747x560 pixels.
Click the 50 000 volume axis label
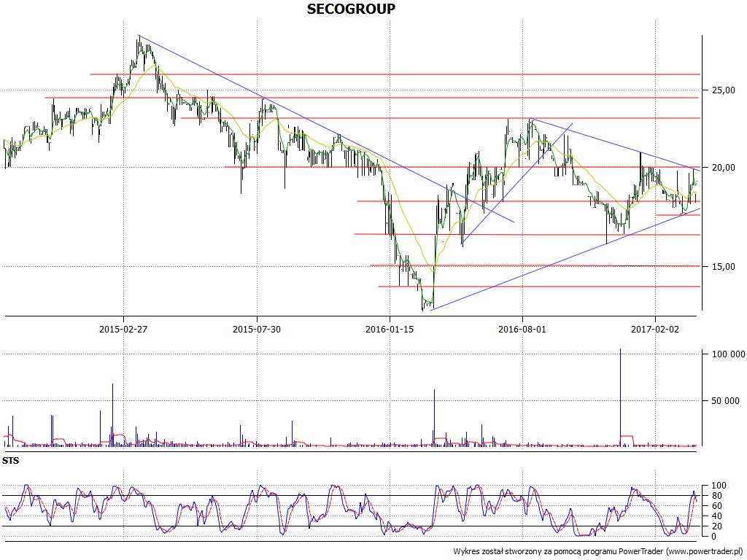(726, 400)
